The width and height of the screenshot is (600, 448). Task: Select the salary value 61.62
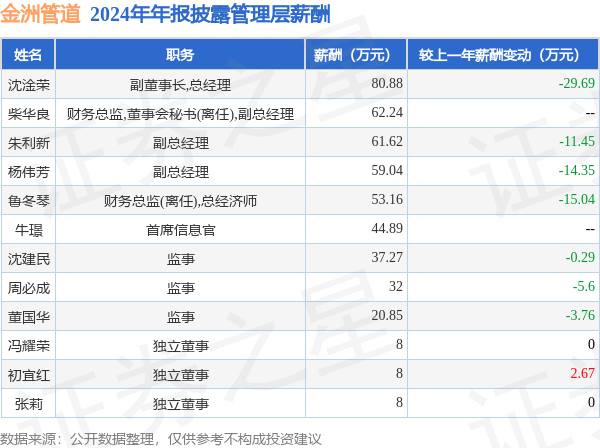tap(387, 141)
